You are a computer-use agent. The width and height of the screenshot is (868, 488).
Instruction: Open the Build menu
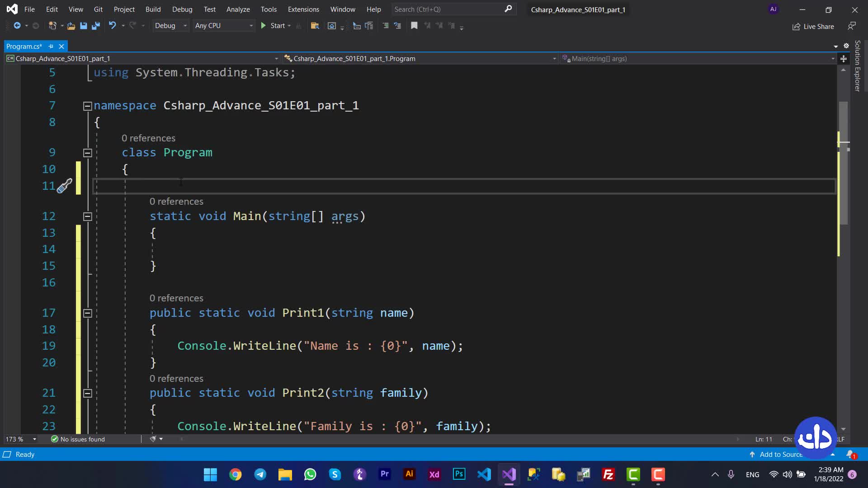pyautogui.click(x=153, y=9)
